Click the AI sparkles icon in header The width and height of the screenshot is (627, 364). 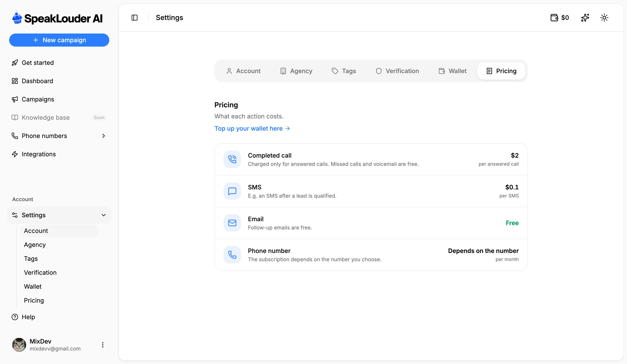coord(585,18)
